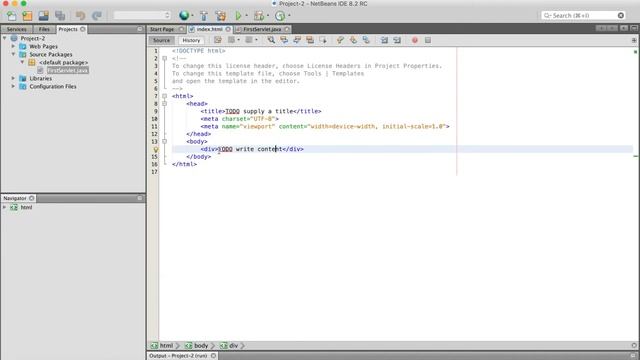Image resolution: width=640 pixels, height=360 pixels.
Task: Start macro recording red button
Action: [415, 40]
